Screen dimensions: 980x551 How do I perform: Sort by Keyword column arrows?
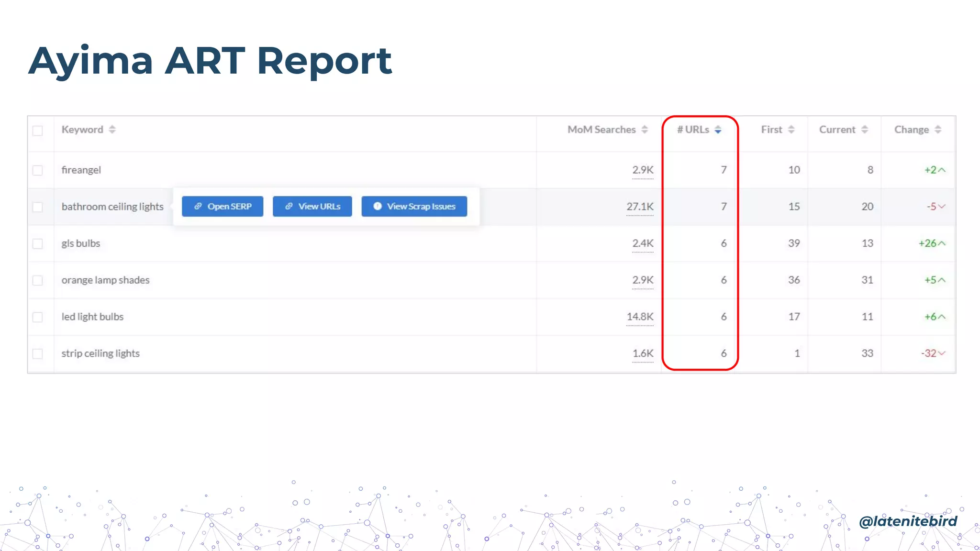112,130
